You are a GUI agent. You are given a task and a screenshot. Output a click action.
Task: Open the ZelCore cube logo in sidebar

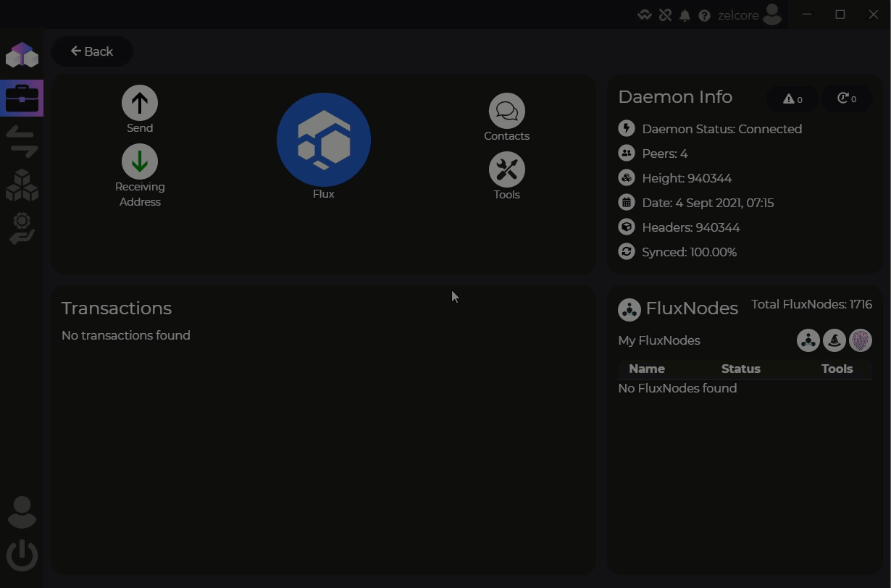click(22, 55)
